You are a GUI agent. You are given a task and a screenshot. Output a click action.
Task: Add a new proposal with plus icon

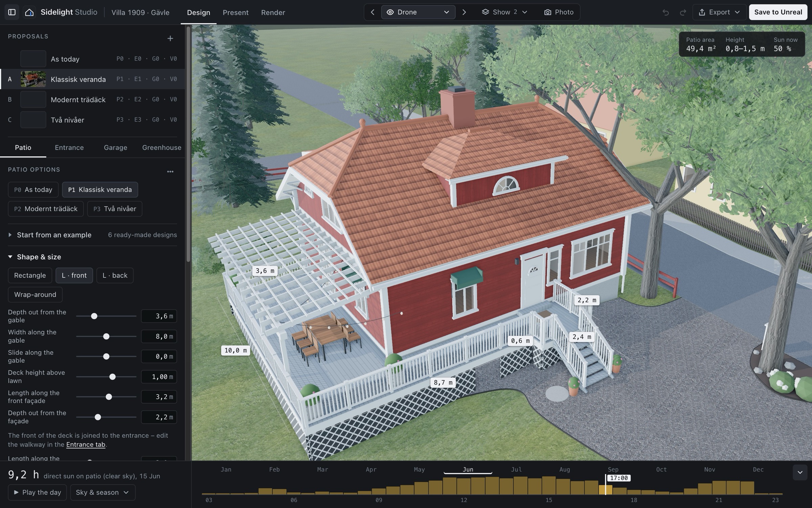[x=170, y=39]
